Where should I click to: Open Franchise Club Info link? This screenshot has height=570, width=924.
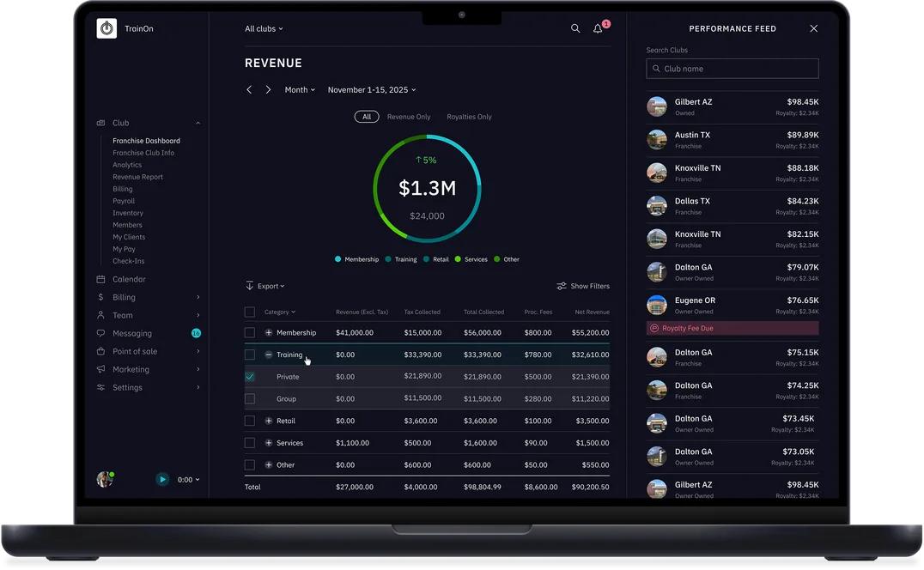coord(143,153)
